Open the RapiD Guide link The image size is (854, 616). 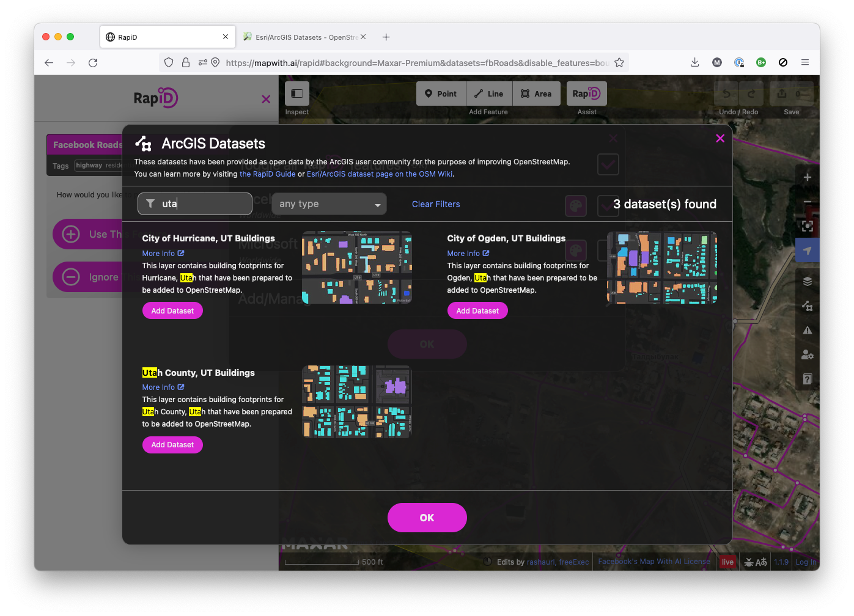[x=268, y=174]
